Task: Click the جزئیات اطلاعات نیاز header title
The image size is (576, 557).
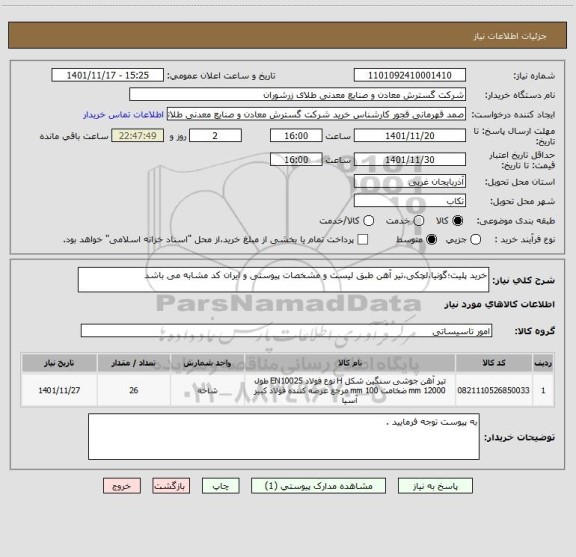Action: (x=510, y=36)
